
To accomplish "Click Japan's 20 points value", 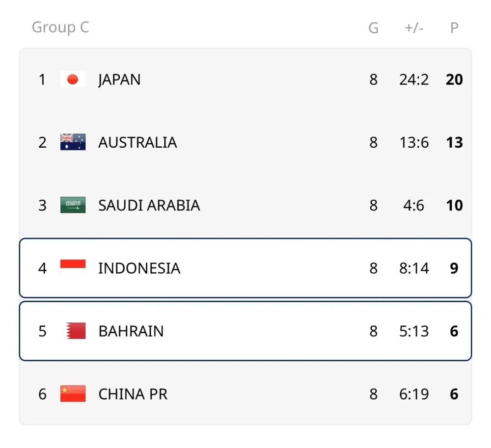I will [x=454, y=79].
